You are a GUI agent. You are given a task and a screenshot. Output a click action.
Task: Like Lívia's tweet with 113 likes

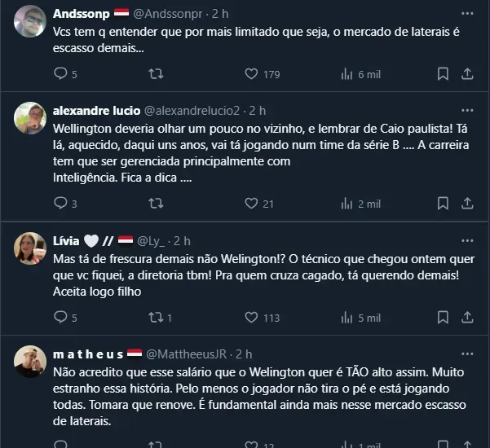tap(251, 318)
